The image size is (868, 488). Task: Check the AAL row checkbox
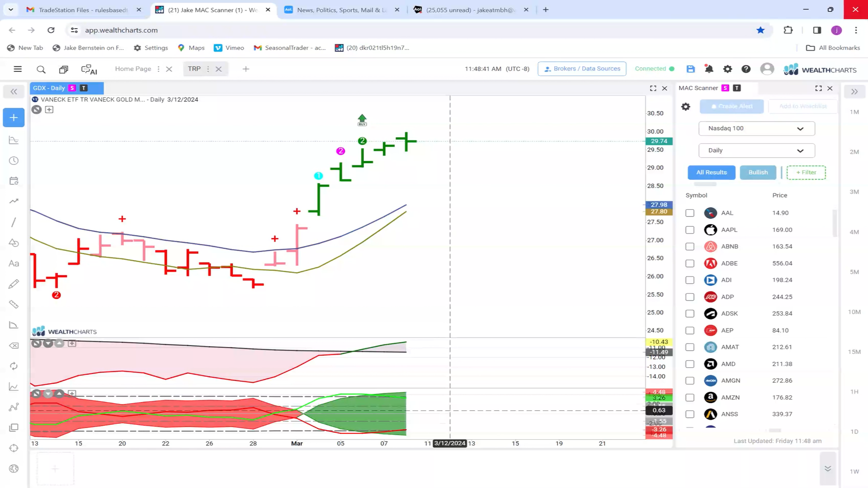[x=689, y=213]
